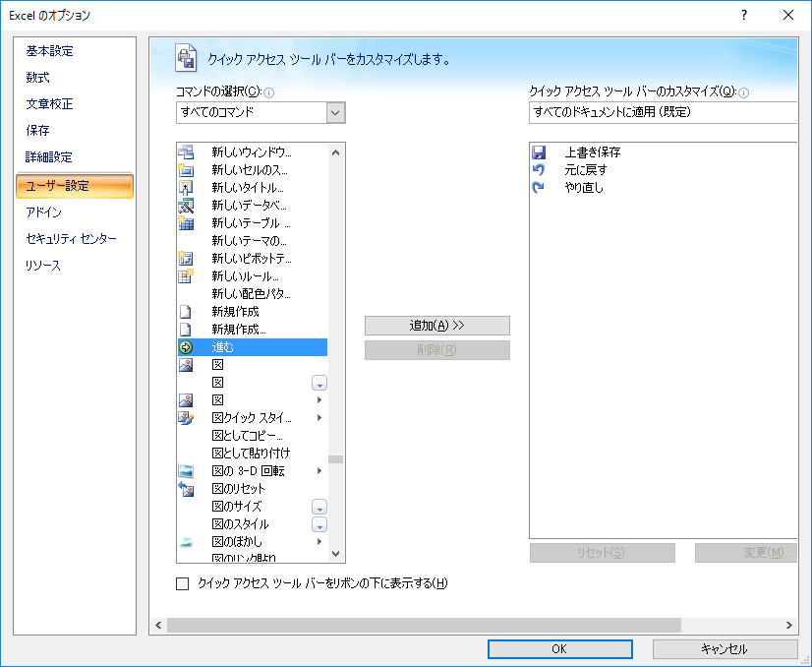Click the 新しいルール... command icon
812x667 pixels.
186,275
